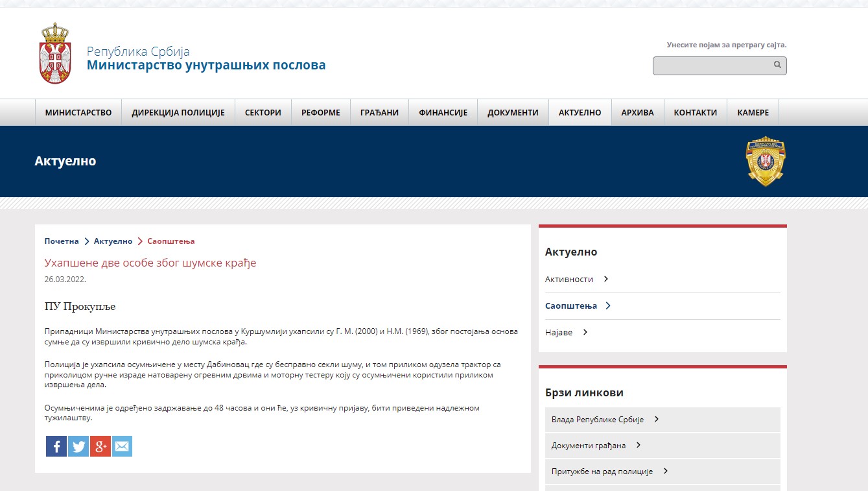This screenshot has height=491, width=868.
Task: Open Притужбе на рад полиције link
Action: (x=602, y=472)
